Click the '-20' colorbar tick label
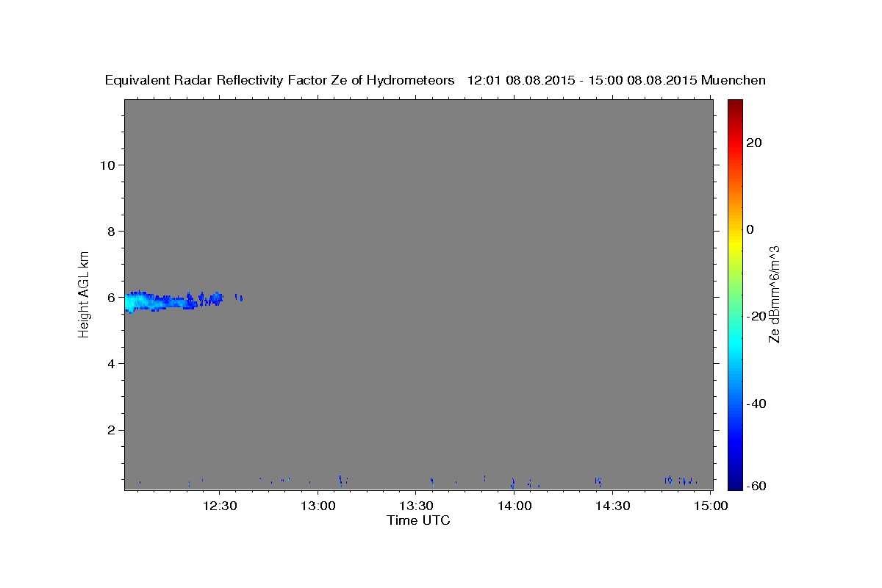882x588 pixels. [x=756, y=316]
